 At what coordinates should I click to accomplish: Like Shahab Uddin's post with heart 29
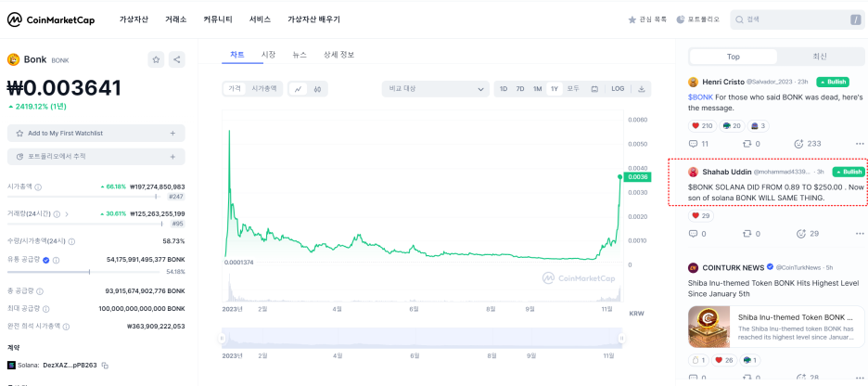(x=701, y=215)
